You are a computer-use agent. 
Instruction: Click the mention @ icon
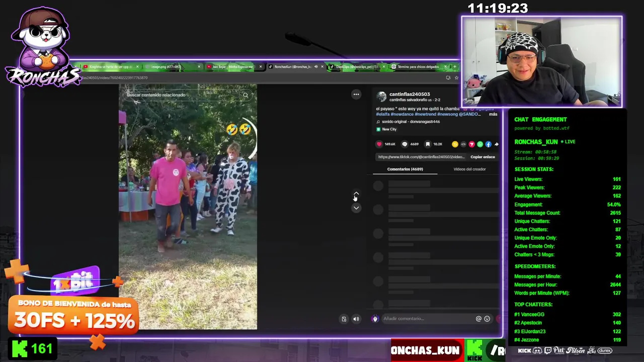tap(478, 319)
